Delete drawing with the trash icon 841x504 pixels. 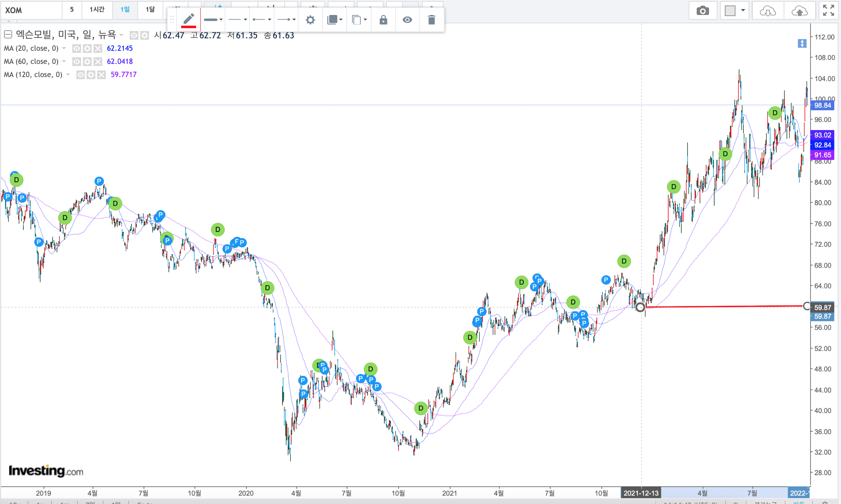pos(431,20)
